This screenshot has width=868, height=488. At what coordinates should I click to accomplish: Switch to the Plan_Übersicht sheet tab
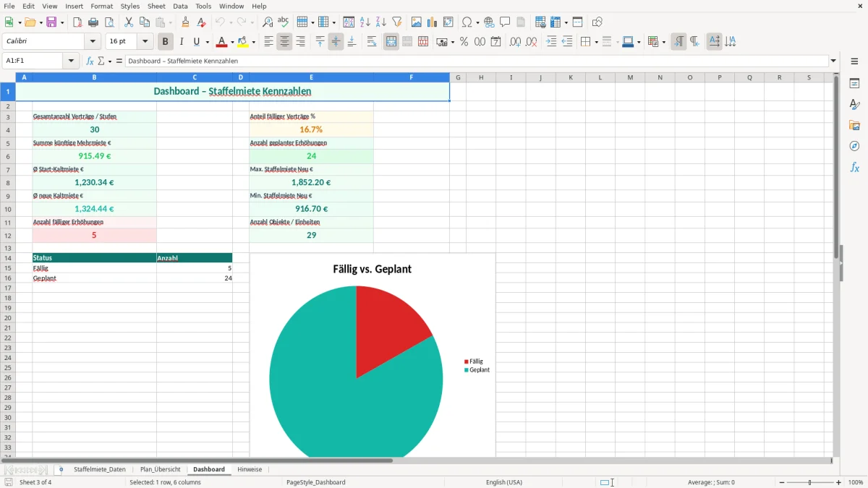161,470
